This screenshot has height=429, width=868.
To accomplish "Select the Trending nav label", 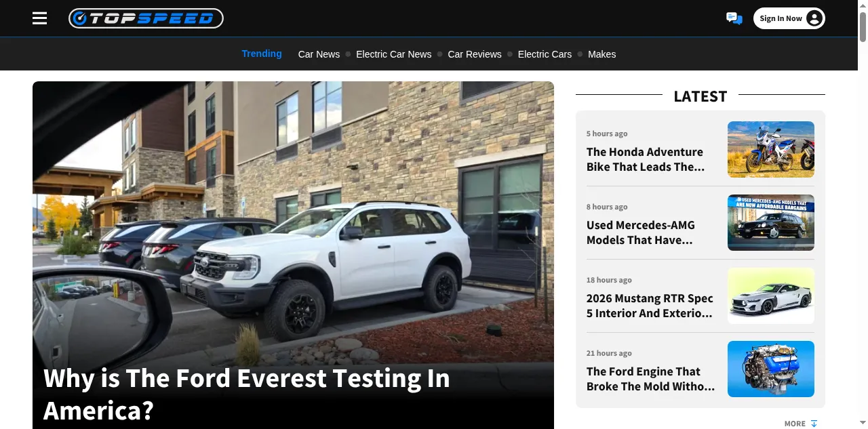I will 262,54.
